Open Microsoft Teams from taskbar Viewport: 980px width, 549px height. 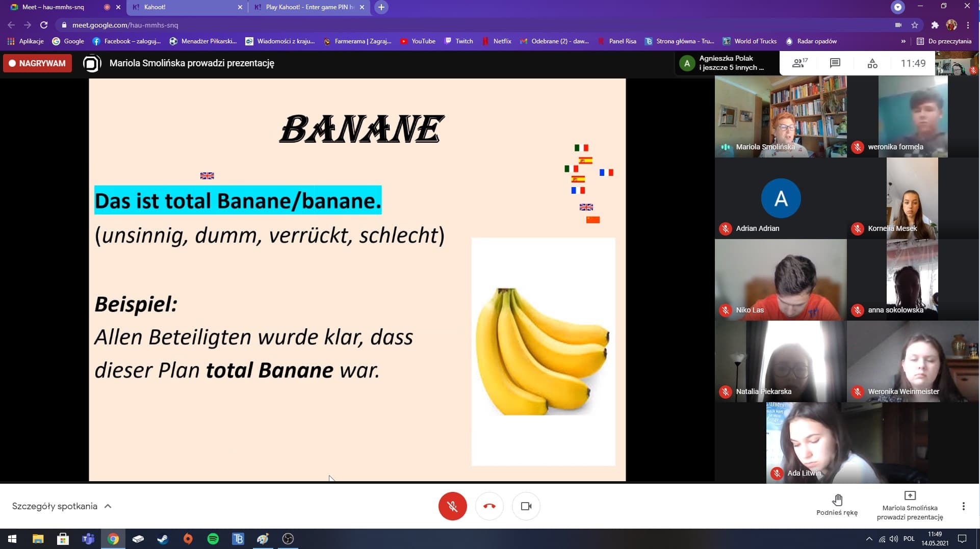(x=88, y=539)
